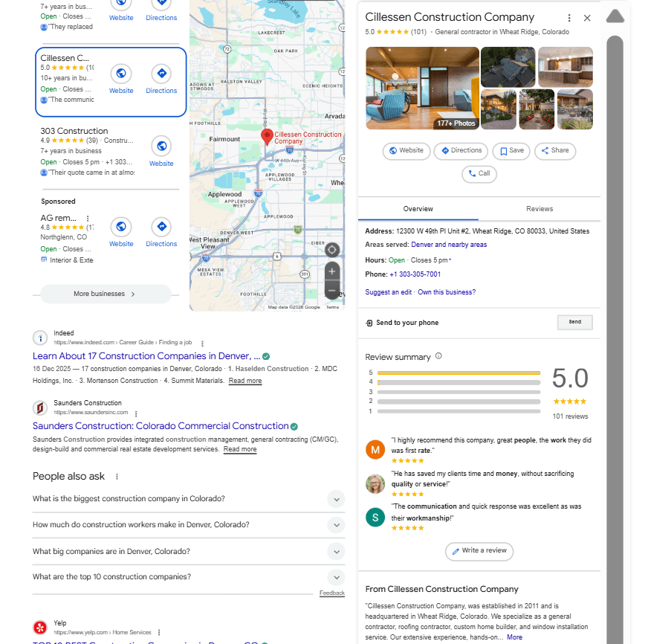The width and height of the screenshot is (648, 644).
Task: Switch to the Reviews tab
Action: click(x=540, y=209)
